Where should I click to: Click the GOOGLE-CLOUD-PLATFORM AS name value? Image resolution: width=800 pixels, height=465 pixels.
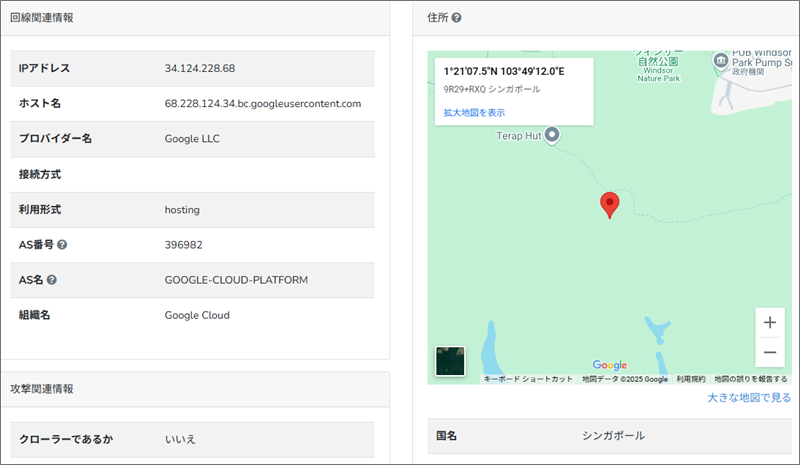pyautogui.click(x=236, y=280)
